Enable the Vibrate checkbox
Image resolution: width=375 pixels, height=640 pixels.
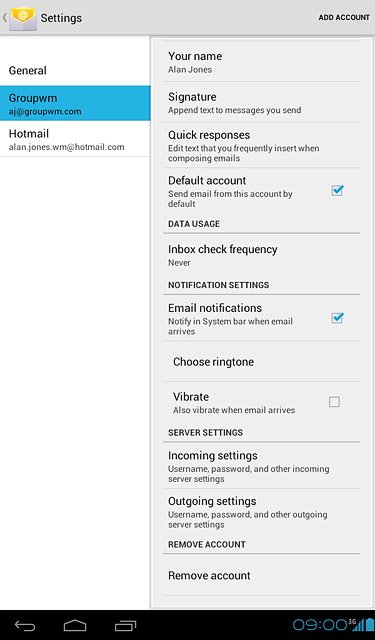(x=334, y=402)
